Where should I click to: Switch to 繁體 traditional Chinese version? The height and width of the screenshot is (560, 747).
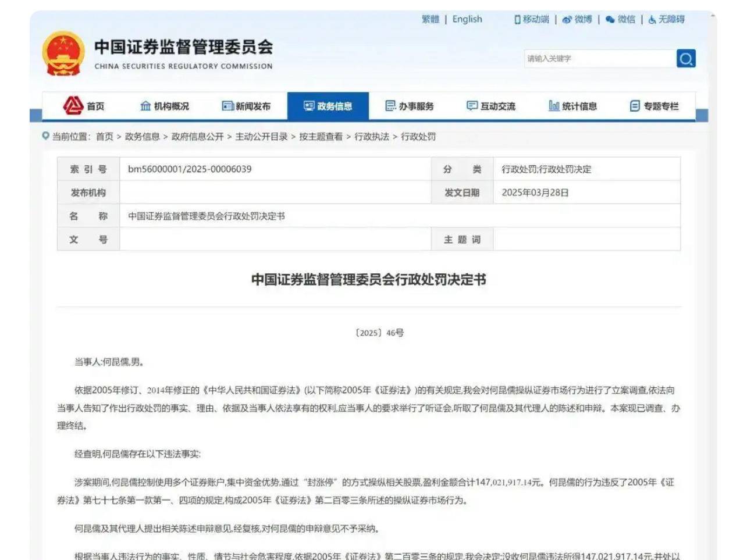pos(431,19)
